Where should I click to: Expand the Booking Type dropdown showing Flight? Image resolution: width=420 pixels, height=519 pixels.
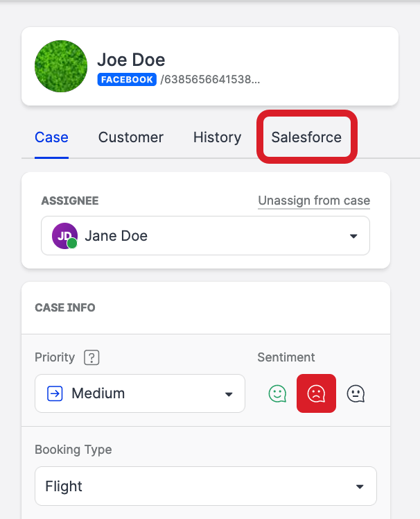coord(205,486)
